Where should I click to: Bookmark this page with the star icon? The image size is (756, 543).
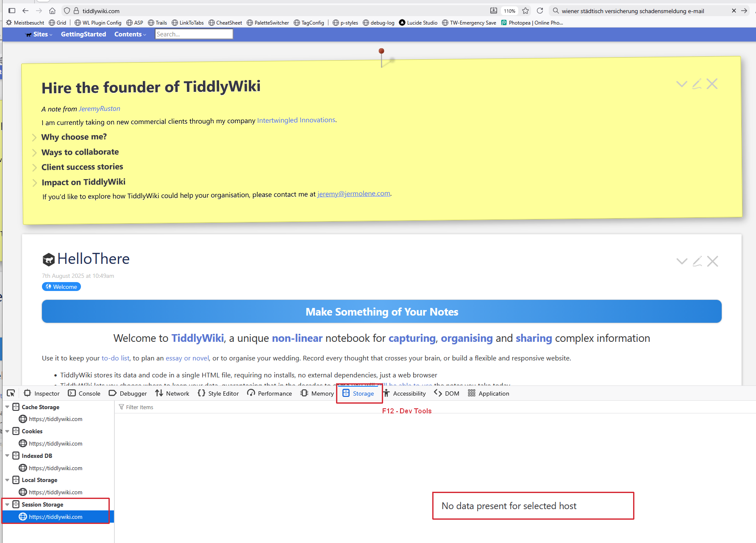pos(525,11)
